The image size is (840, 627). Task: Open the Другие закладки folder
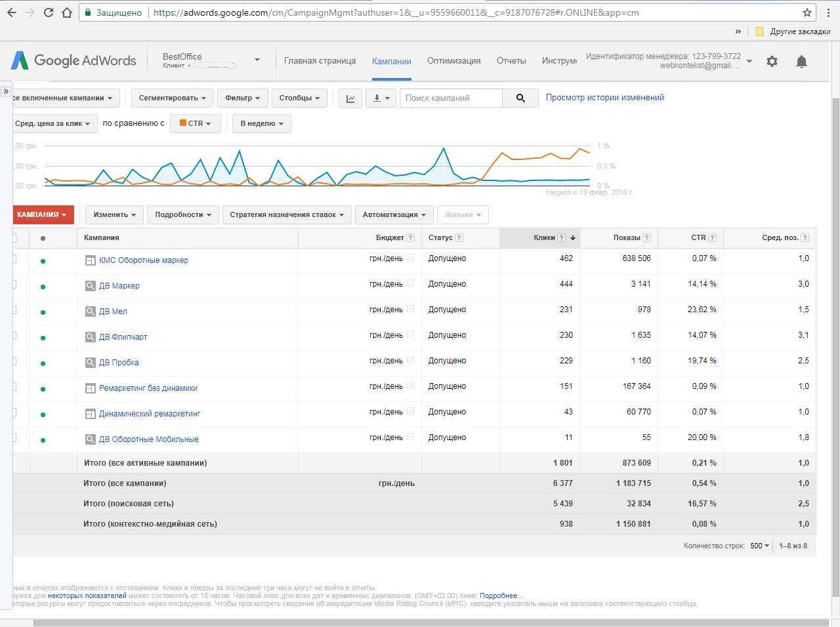(793, 31)
